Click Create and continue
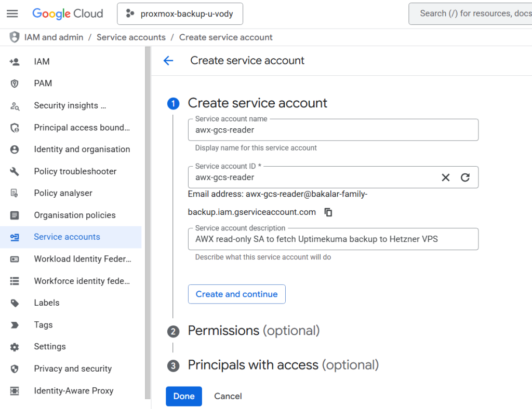This screenshot has width=532, height=409. (x=236, y=294)
